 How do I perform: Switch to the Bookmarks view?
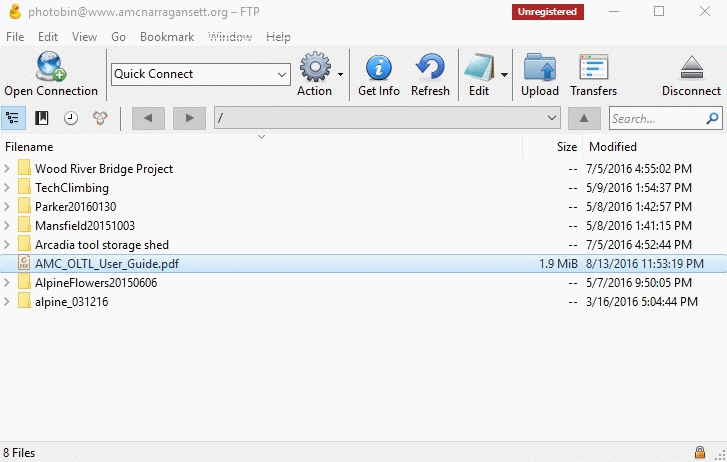coord(42,118)
